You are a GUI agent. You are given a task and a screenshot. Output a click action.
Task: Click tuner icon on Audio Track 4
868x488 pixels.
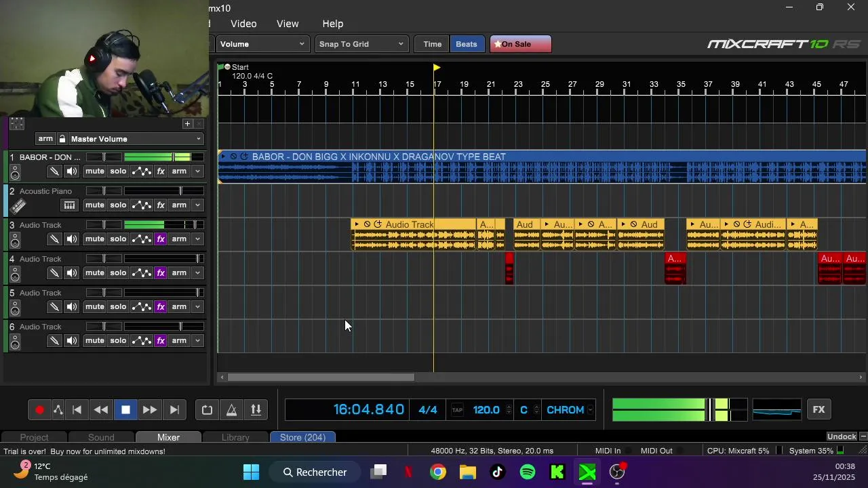click(54, 273)
